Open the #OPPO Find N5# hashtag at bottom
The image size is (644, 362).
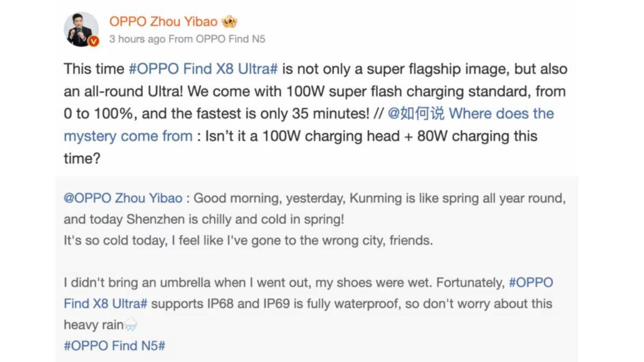114,345
